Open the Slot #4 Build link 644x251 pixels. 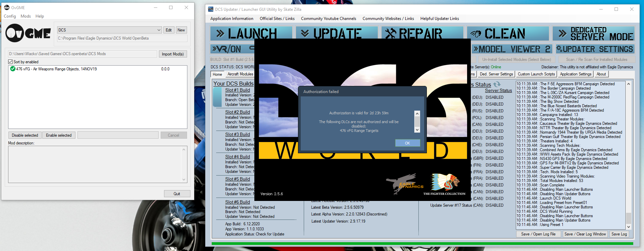click(237, 157)
